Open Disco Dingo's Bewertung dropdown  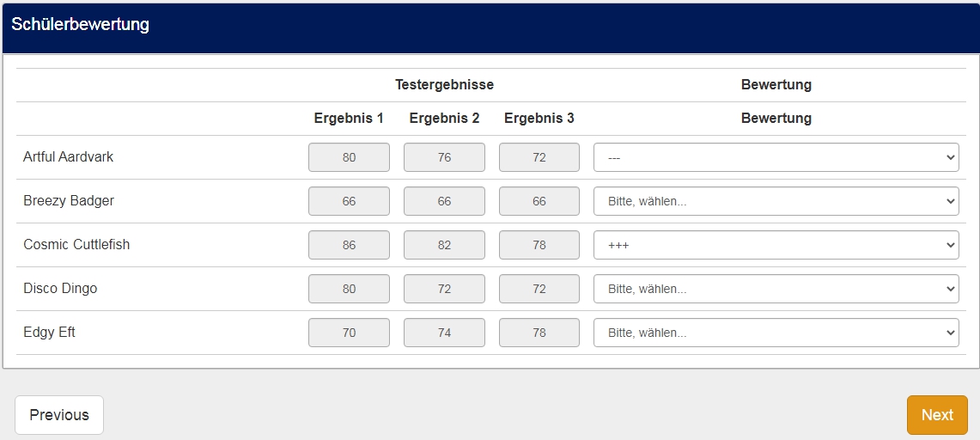click(x=776, y=289)
